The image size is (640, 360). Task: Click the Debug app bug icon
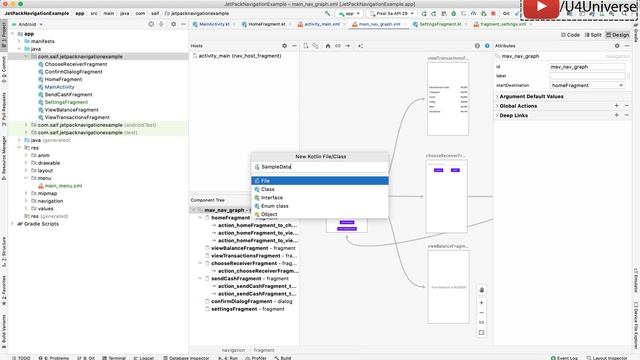click(x=453, y=13)
